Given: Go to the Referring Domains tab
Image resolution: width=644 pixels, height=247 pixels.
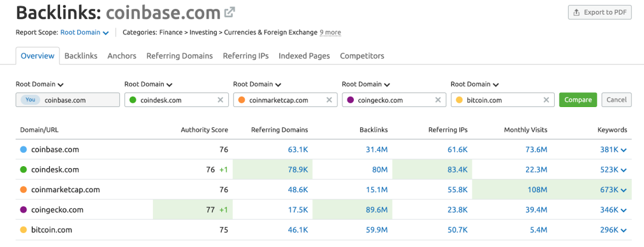Looking at the screenshot, I should tap(179, 56).
